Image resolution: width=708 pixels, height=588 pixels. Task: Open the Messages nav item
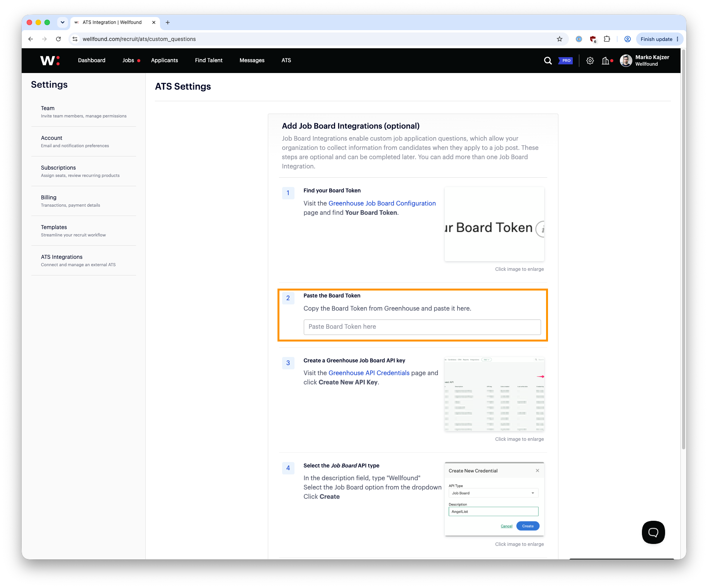(252, 60)
